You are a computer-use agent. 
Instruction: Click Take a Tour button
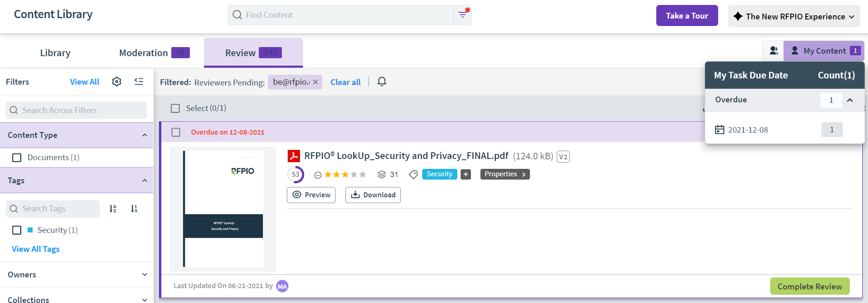tap(687, 16)
